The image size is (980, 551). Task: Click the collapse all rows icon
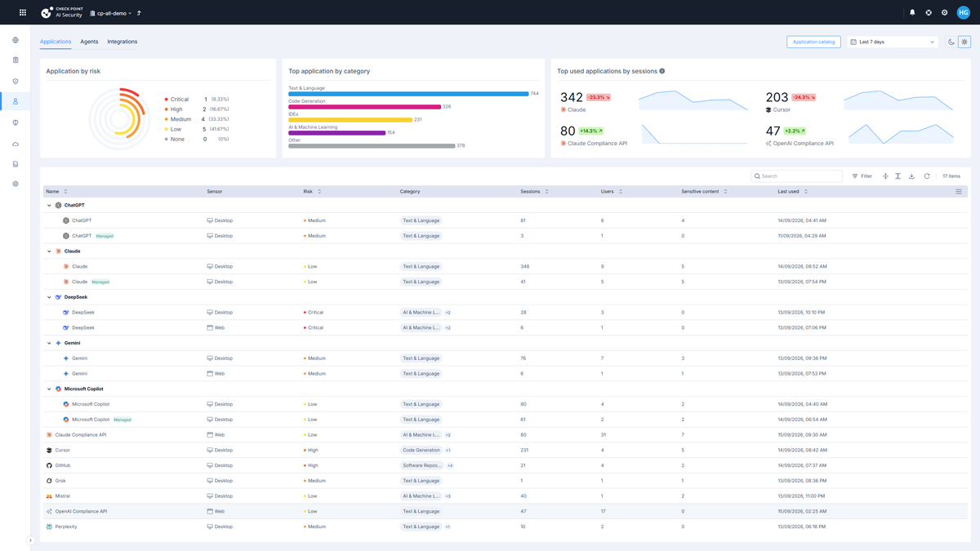898,176
